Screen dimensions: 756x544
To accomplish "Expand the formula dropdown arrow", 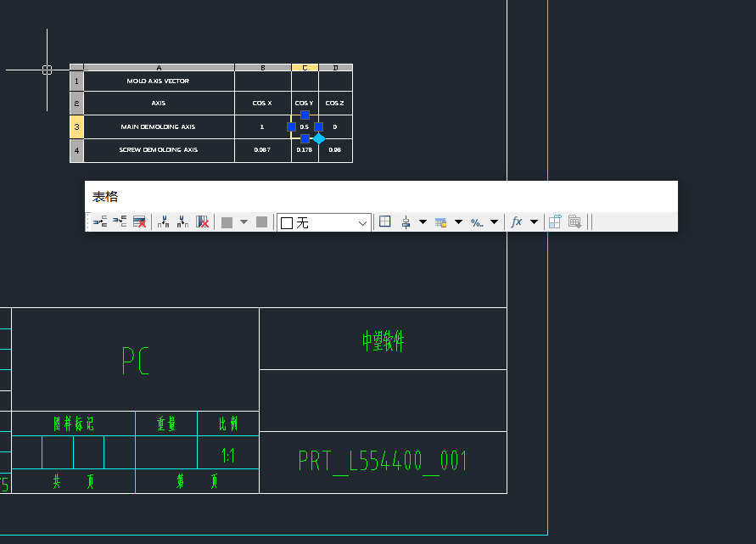I will [535, 222].
